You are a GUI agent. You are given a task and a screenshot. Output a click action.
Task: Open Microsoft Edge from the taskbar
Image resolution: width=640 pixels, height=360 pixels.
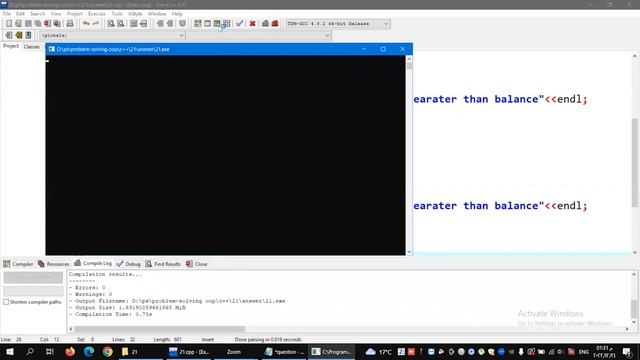(89, 351)
